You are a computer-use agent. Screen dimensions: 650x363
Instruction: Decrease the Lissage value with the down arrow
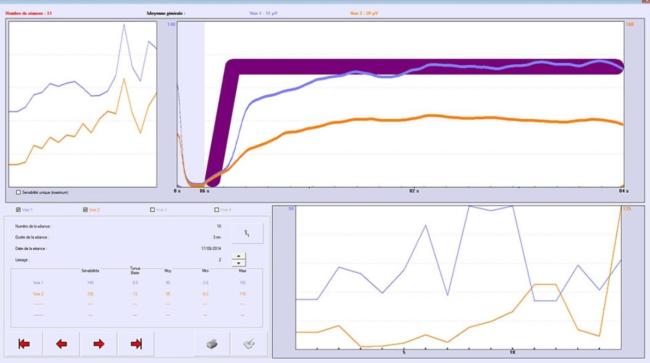point(238,264)
